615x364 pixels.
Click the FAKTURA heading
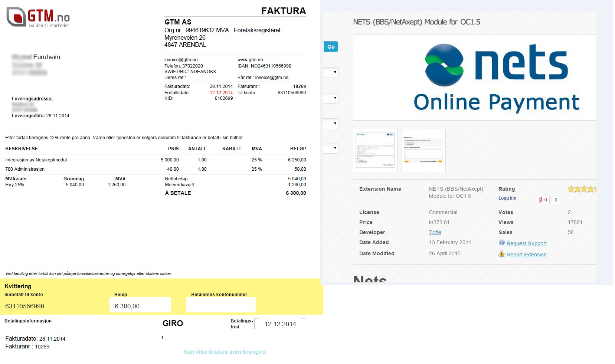point(284,11)
